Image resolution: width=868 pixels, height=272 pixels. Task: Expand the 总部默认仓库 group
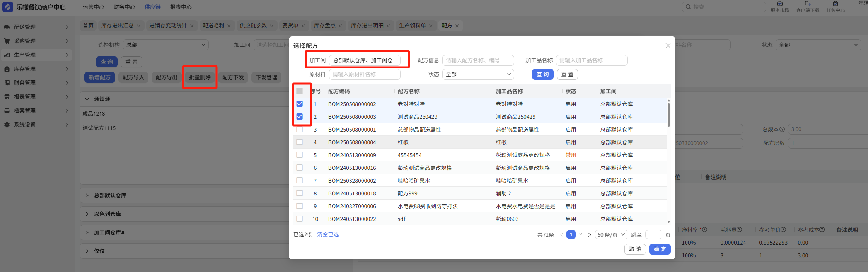tap(87, 195)
